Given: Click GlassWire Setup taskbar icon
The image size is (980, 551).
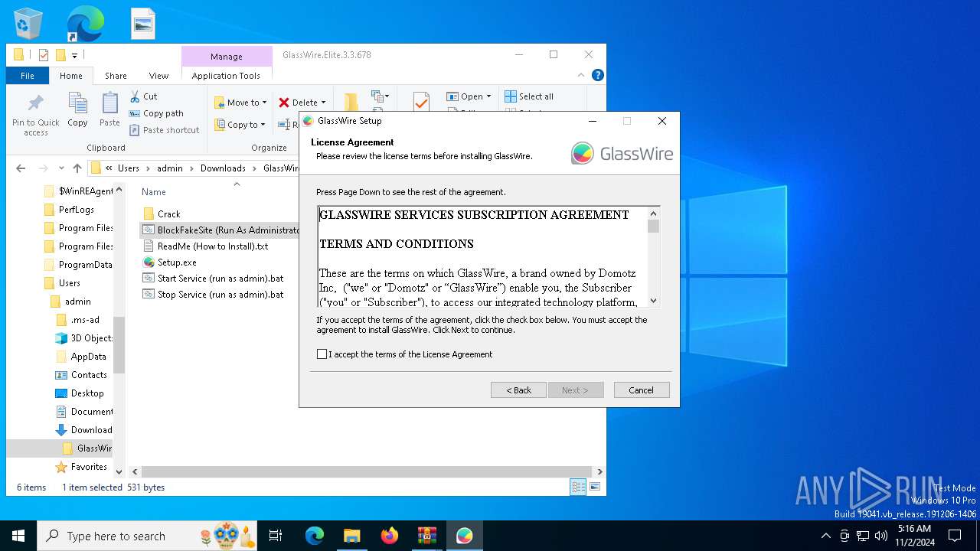Looking at the screenshot, I should 465,536.
